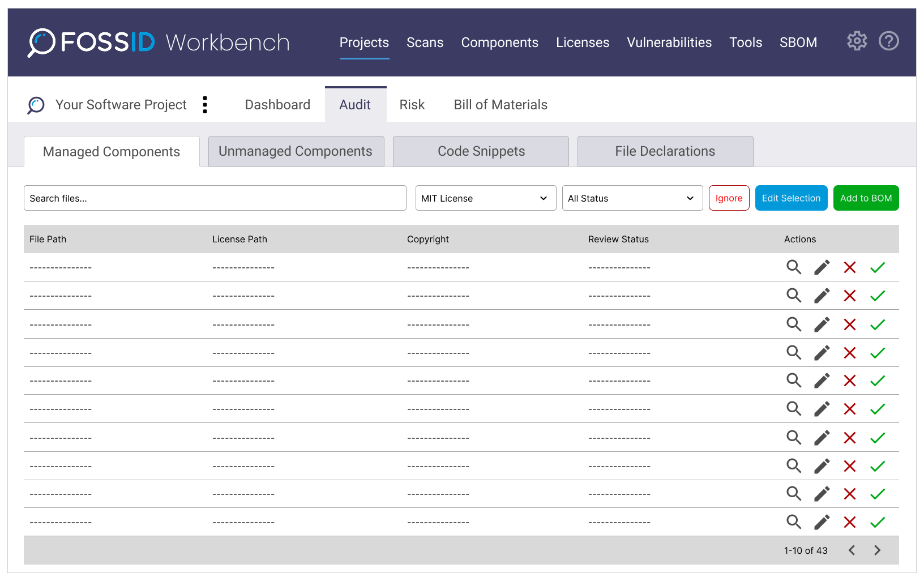Open the help question mark icon
This screenshot has width=924, height=581.
coord(888,41)
